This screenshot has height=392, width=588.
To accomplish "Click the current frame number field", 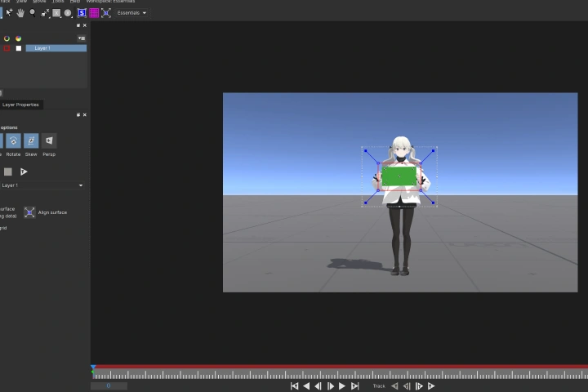I will tap(109, 385).
